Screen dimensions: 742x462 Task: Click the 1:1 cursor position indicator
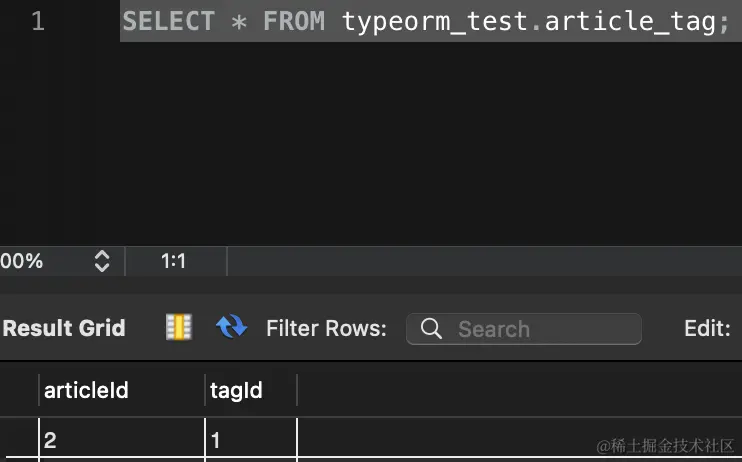174,261
